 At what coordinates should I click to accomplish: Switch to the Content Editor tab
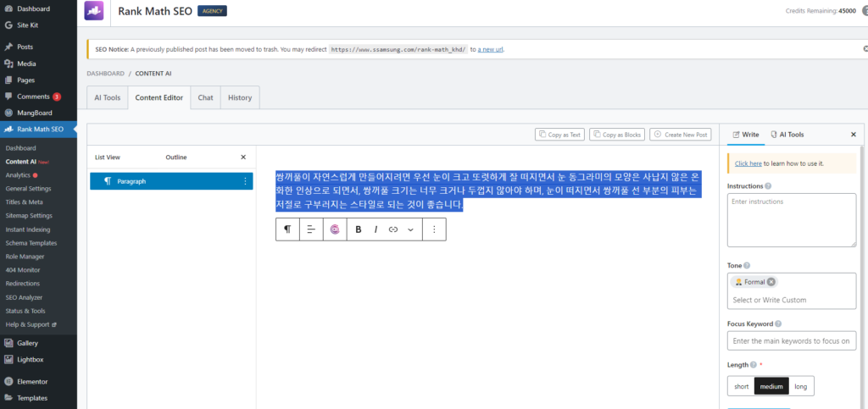pyautogui.click(x=159, y=97)
